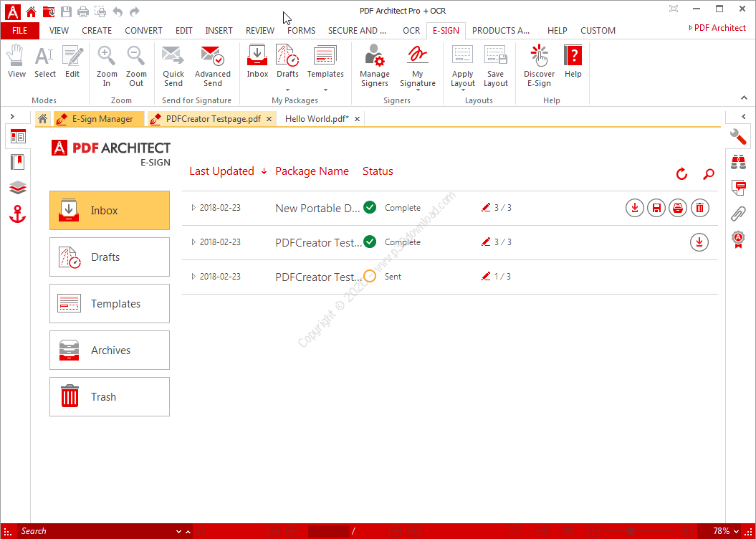This screenshot has height=539, width=756.
Task: Expand the Sent status package row
Action: (x=193, y=277)
